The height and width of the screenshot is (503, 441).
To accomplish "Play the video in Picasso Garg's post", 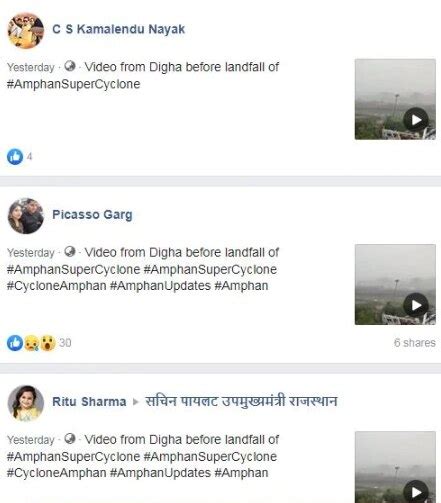I will [x=415, y=305].
